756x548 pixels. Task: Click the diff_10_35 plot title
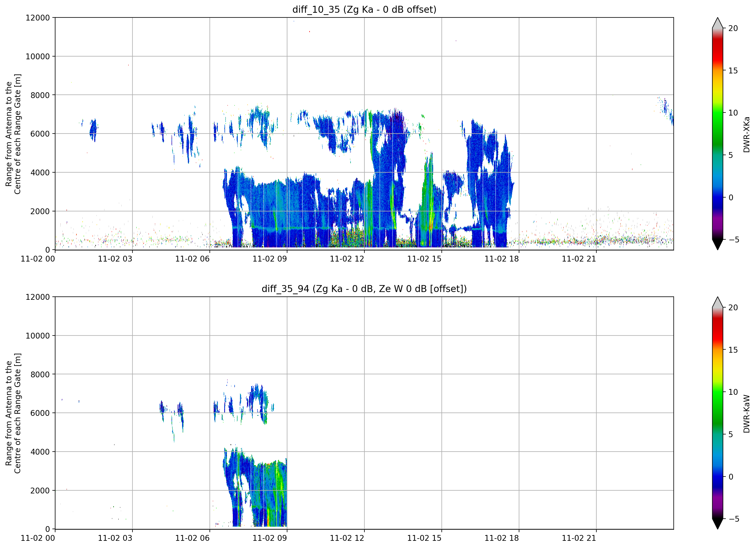pyautogui.click(x=364, y=9)
